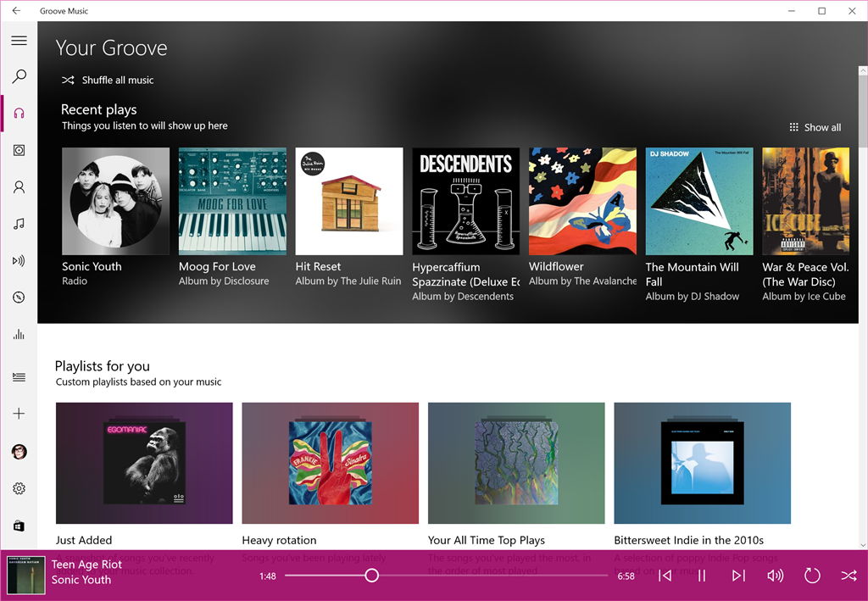The width and height of the screenshot is (868, 601).
Task: Skip to previous track
Action: (x=665, y=576)
